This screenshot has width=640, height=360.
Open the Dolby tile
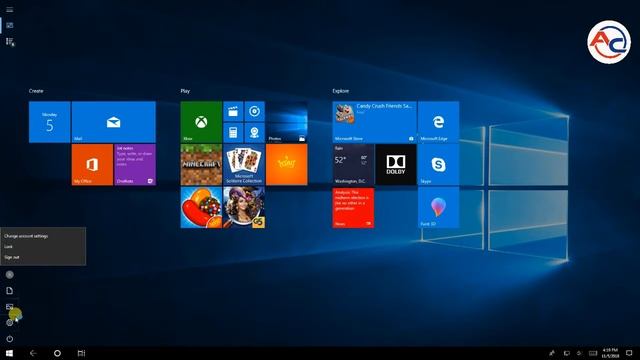click(396, 164)
